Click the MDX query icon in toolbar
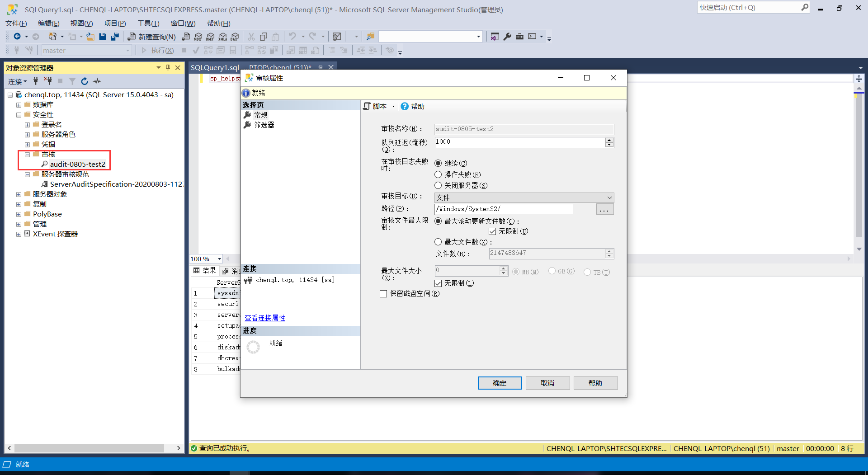This screenshot has height=475, width=868. [x=198, y=37]
